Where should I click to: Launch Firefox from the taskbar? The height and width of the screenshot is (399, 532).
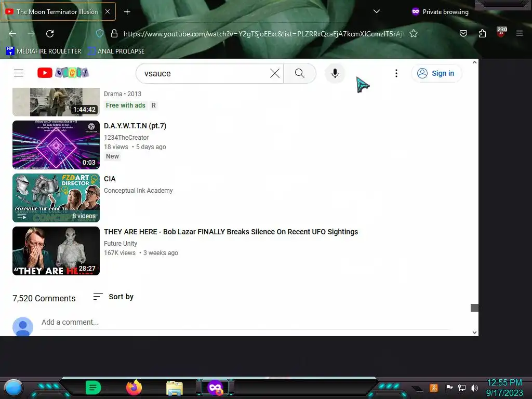(134, 388)
